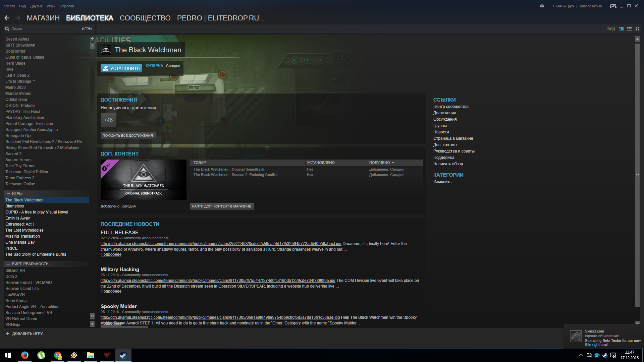
Task: Open the Написать обзор link
Action: (448, 164)
